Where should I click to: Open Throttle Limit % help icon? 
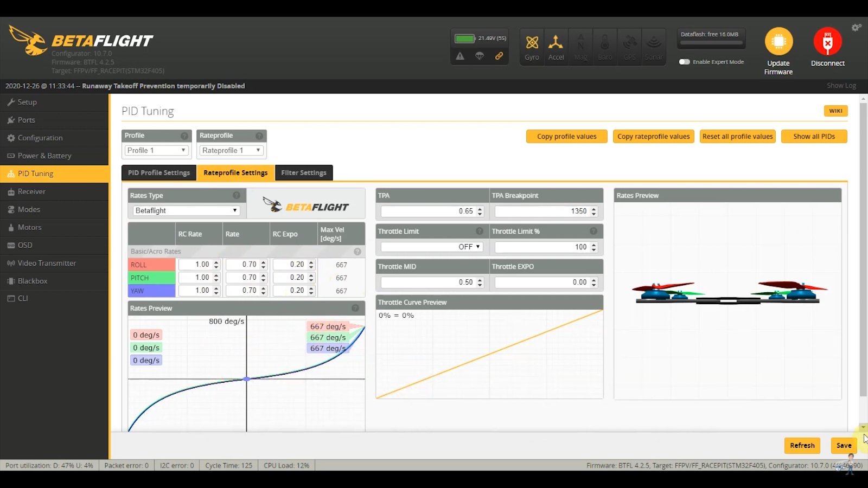(x=593, y=231)
